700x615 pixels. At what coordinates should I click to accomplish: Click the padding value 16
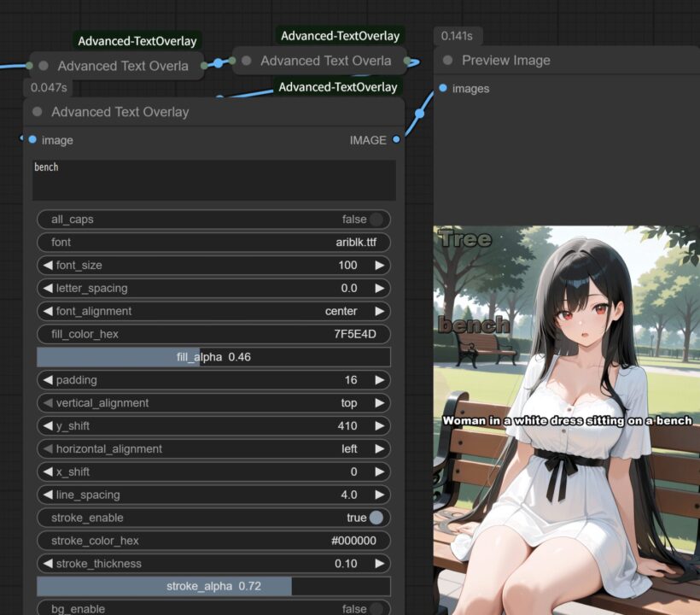pyautogui.click(x=351, y=380)
